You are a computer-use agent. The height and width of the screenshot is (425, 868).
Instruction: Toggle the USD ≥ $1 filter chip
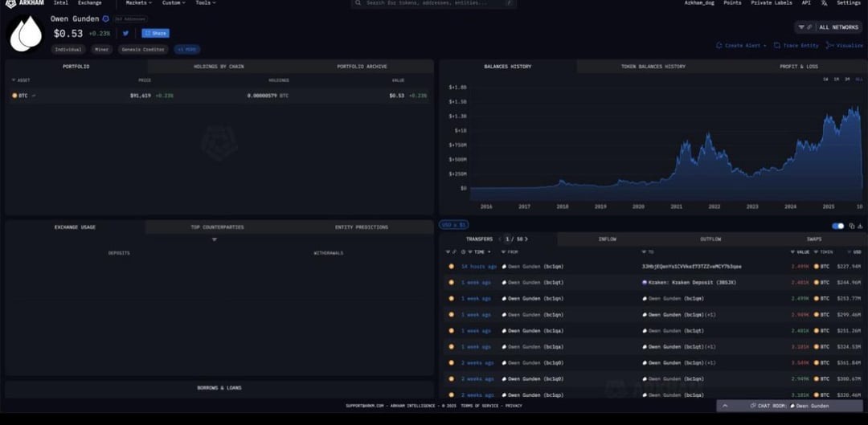click(x=454, y=225)
